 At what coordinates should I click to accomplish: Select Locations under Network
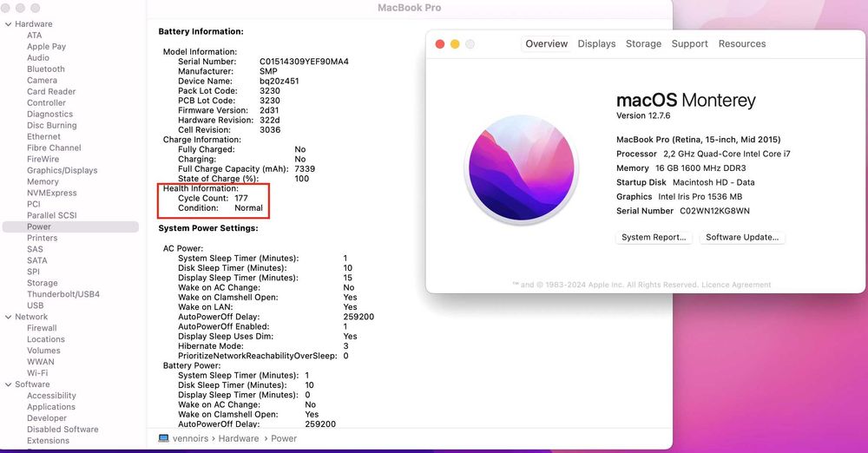point(46,339)
